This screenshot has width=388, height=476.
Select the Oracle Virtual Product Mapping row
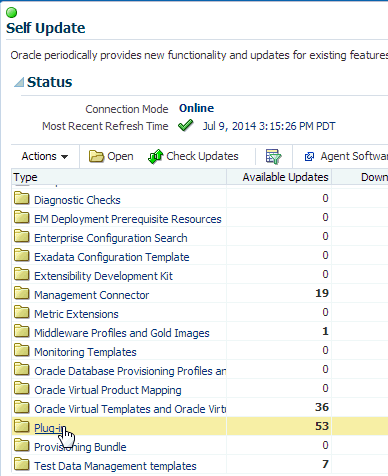[200, 389]
